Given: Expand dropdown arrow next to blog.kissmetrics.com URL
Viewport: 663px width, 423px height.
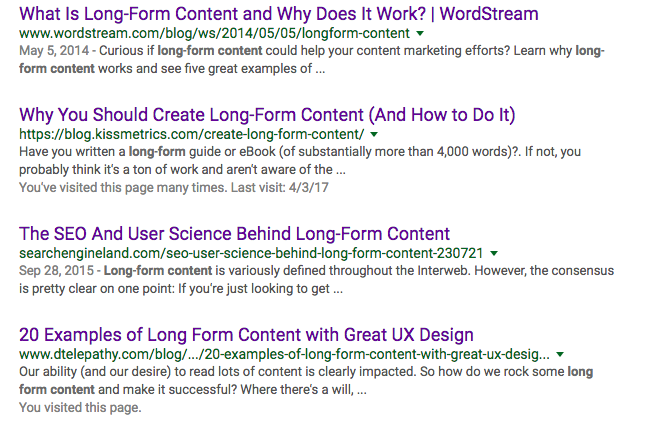Looking at the screenshot, I should click(x=374, y=135).
